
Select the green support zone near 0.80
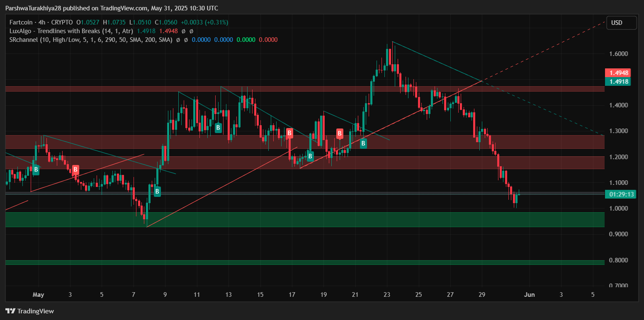[304, 262]
